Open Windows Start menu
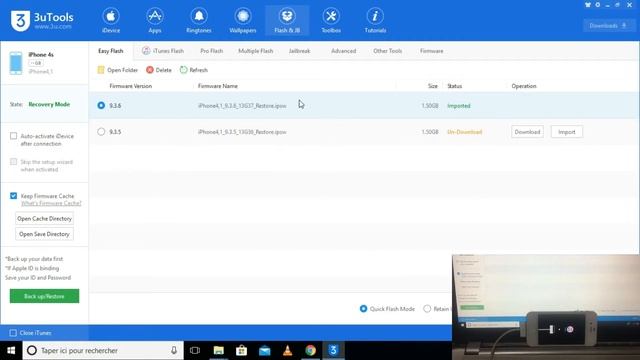Viewport: 640px width, 360px height. 11,351
